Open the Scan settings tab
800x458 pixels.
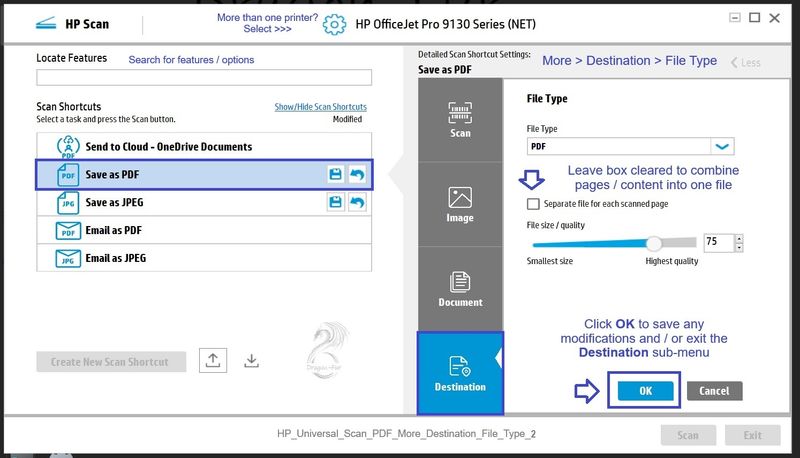460,120
